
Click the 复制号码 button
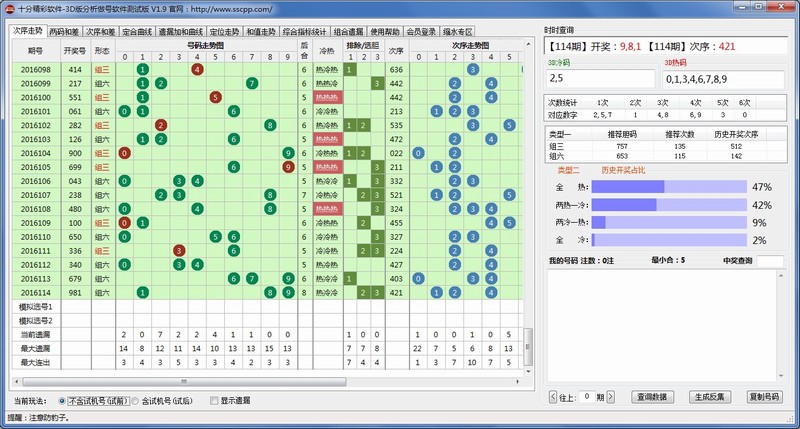764,397
